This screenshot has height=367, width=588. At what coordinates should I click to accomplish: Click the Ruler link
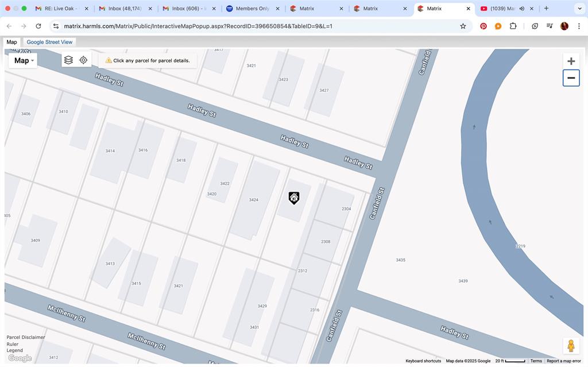13,343
